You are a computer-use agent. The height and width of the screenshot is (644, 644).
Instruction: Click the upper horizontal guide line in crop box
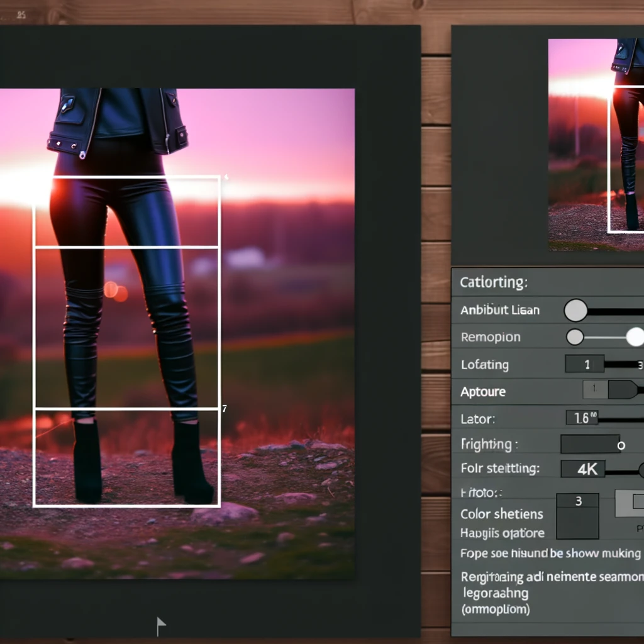point(126,248)
